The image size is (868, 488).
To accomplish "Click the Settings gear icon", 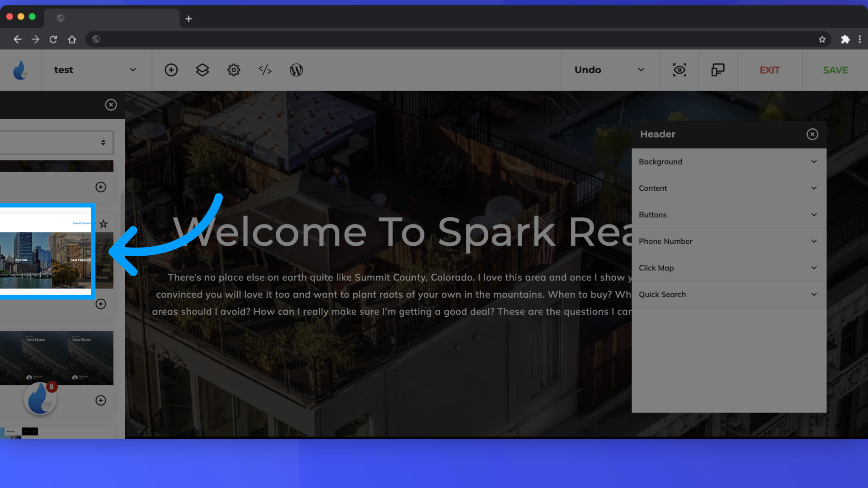I will coord(234,70).
